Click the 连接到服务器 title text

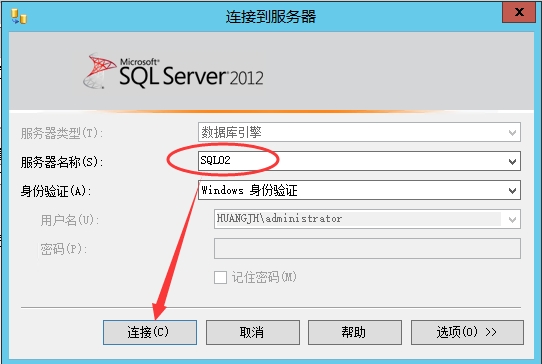pos(271,17)
